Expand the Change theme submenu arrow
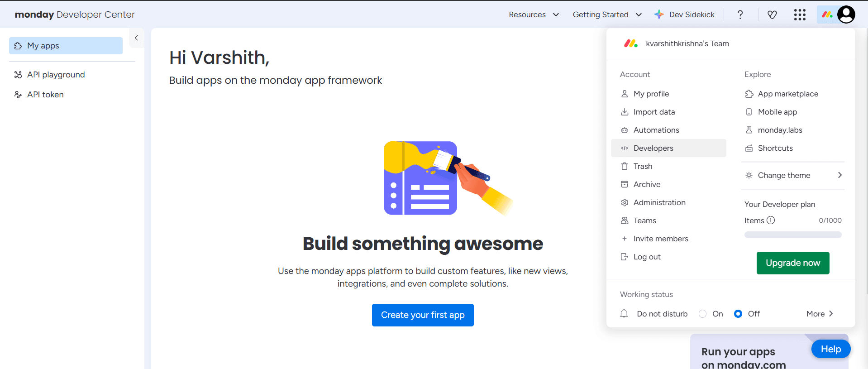The width and height of the screenshot is (868, 369). 840,175
